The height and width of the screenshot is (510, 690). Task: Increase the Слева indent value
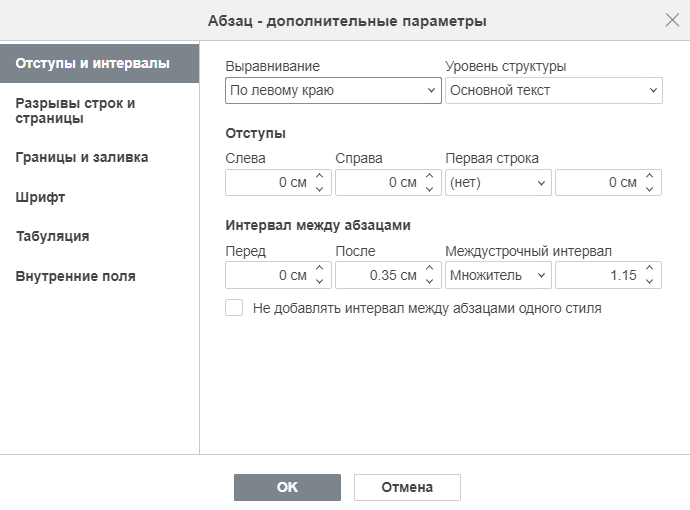[320, 176]
